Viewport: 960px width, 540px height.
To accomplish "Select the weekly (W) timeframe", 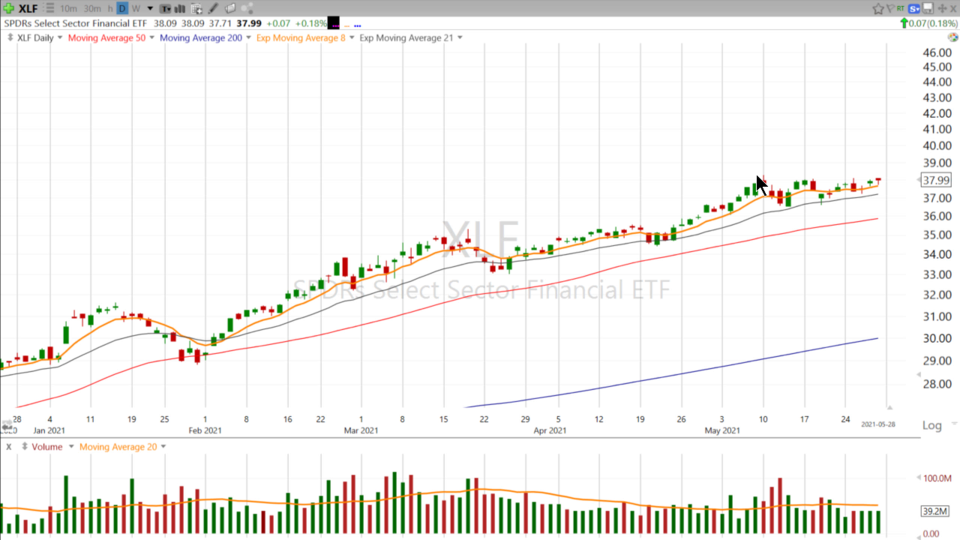I will pyautogui.click(x=136, y=9).
